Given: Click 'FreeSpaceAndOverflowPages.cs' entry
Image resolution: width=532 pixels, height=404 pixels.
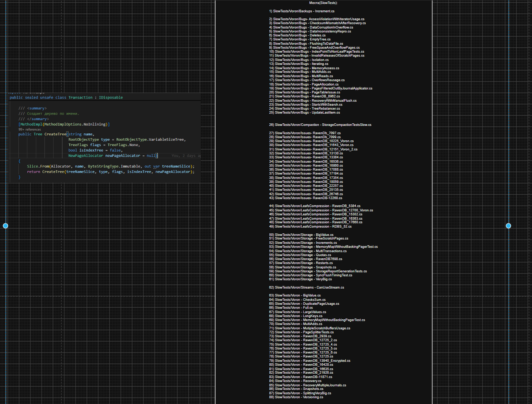Looking at the screenshot, I should click(314, 48).
